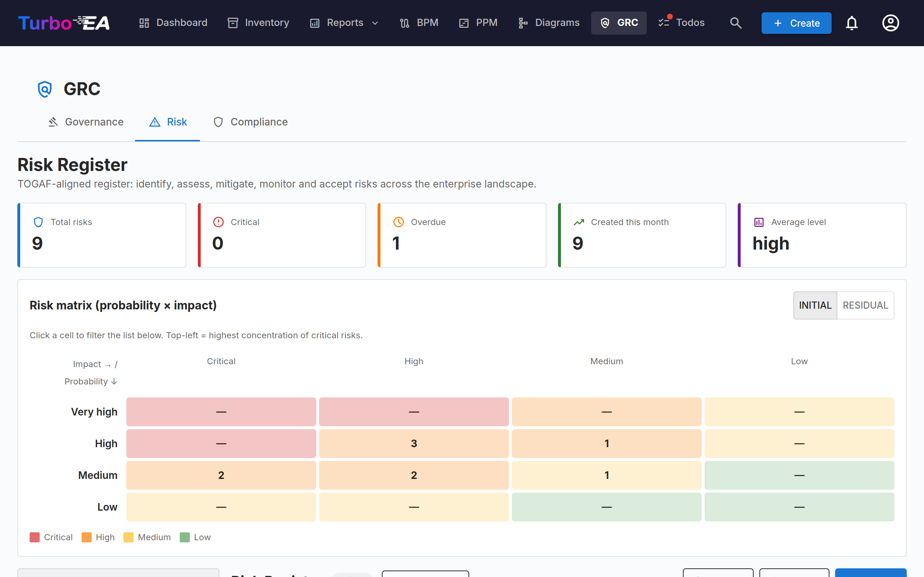Image resolution: width=924 pixels, height=577 pixels.
Task: Switch risk matrix to RESIDUAL view
Action: (x=865, y=305)
